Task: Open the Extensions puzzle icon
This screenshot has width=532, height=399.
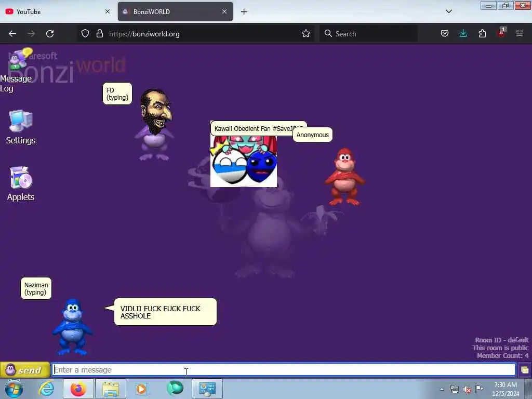Action: click(x=482, y=34)
